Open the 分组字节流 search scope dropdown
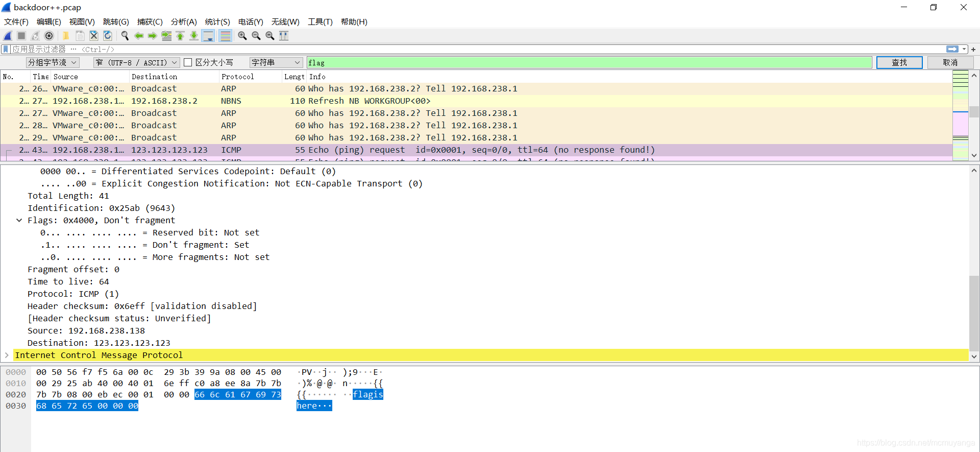 [53, 62]
